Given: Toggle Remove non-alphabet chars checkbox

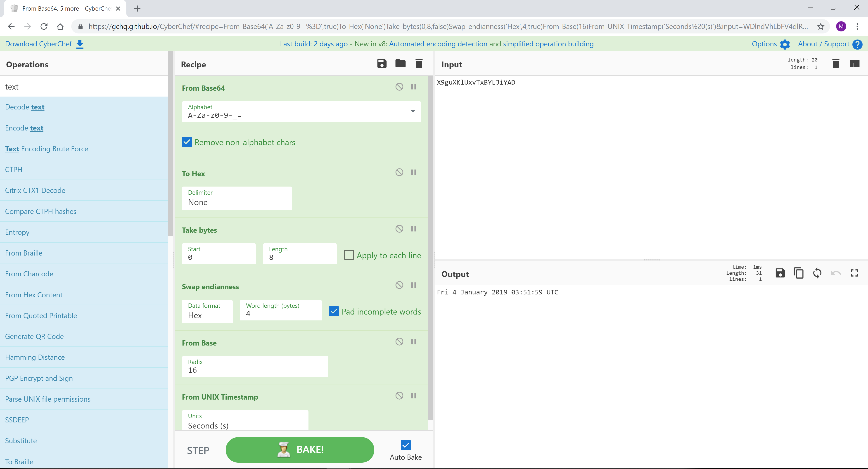Looking at the screenshot, I should click(x=187, y=142).
